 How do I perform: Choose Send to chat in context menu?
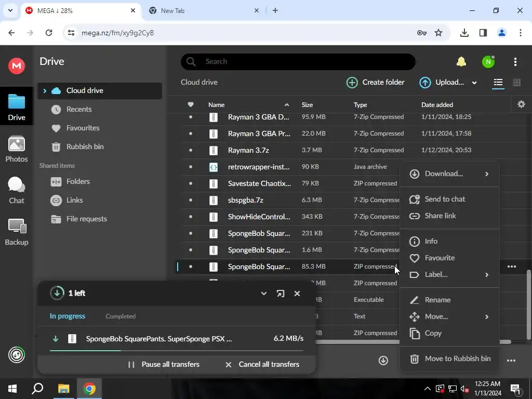(449, 199)
